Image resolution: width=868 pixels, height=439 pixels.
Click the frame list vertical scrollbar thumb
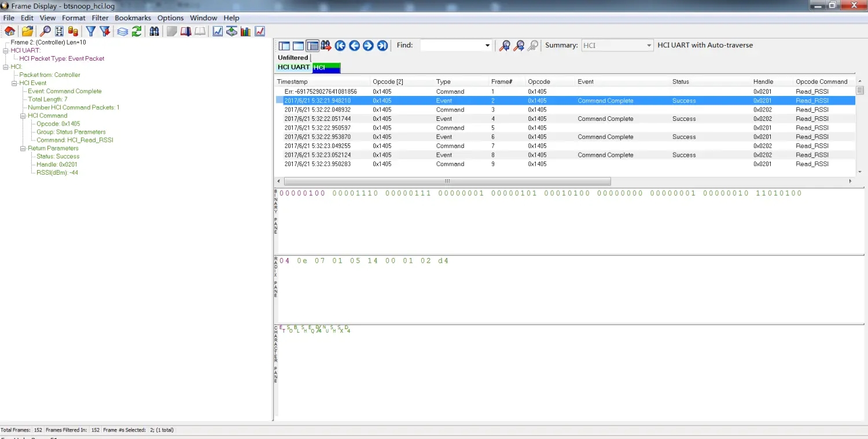(860, 91)
